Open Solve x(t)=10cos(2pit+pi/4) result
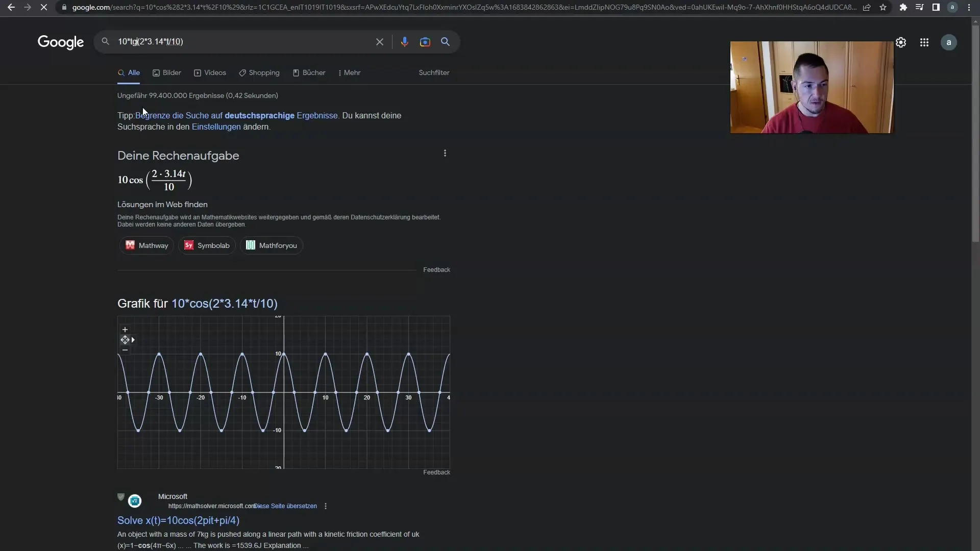The image size is (980, 551). pos(178,520)
